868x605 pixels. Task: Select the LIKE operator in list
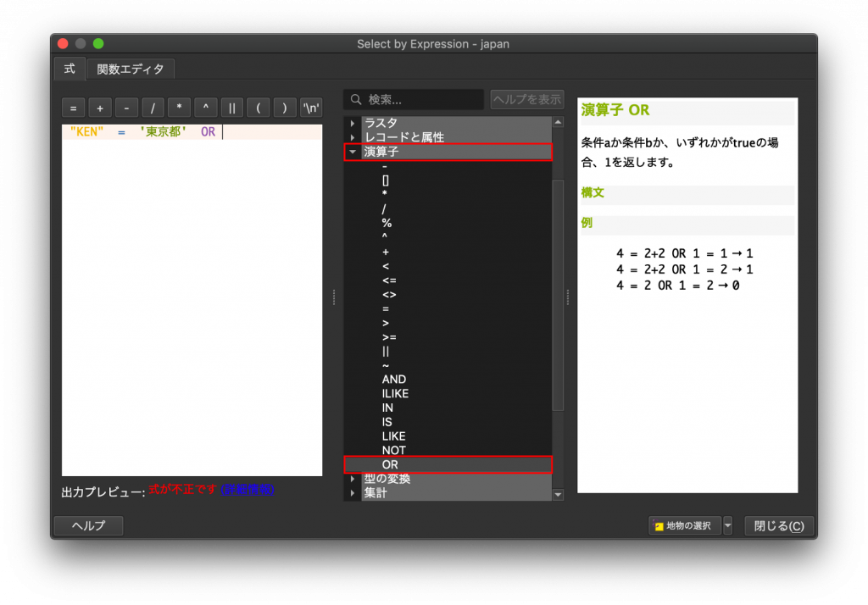393,436
